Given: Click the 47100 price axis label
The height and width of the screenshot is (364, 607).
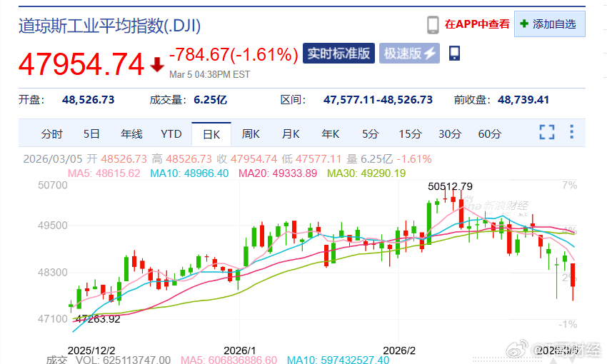Looking at the screenshot, I should point(53,319).
